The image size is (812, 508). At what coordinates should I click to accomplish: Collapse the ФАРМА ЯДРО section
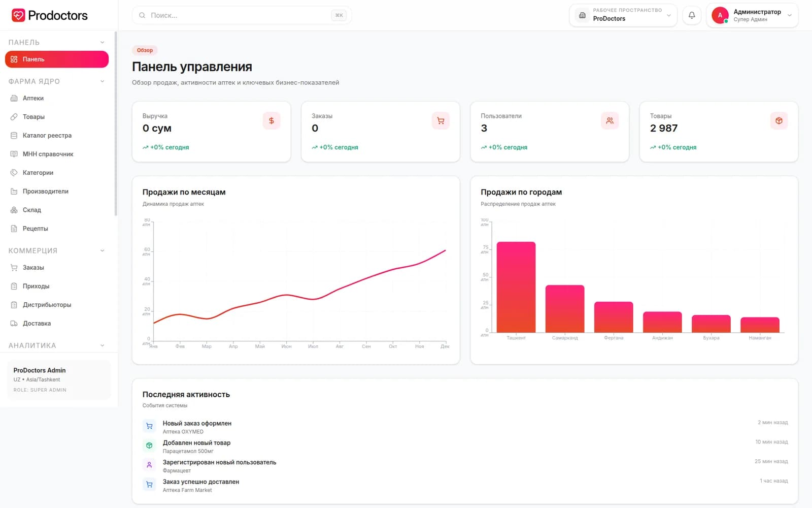(x=102, y=81)
